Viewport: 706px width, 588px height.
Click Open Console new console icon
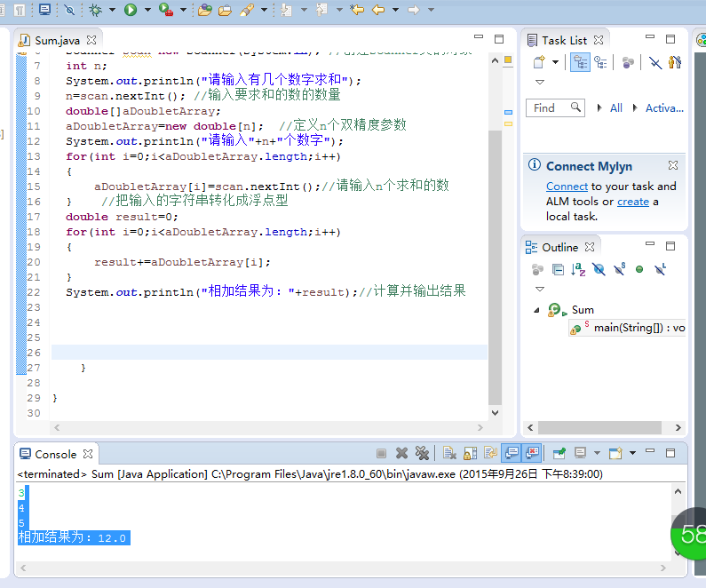pyautogui.click(x=615, y=453)
